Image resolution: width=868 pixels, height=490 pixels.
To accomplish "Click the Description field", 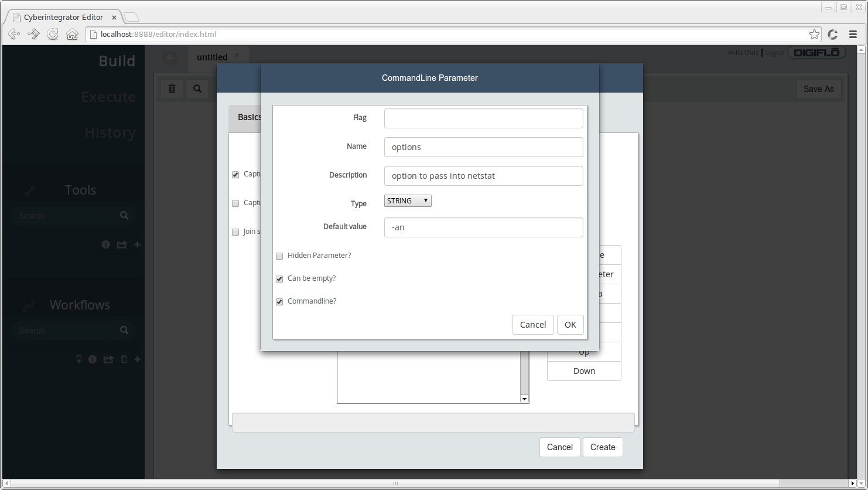I will point(484,176).
